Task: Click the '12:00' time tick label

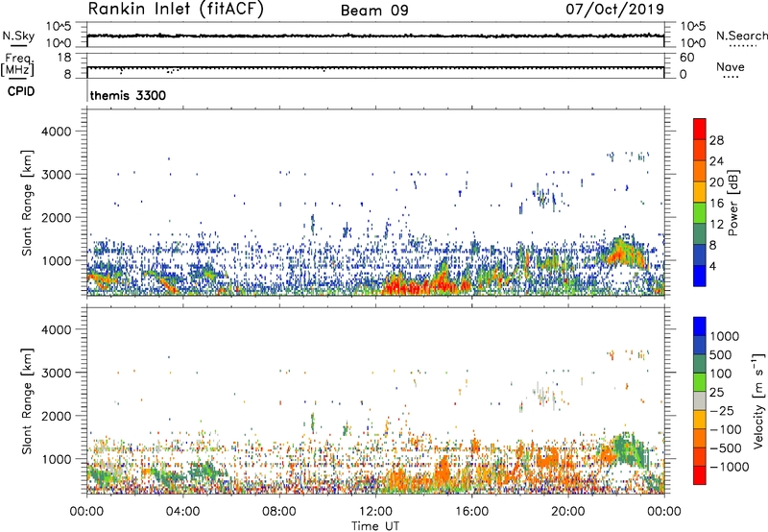Action: tap(375, 512)
